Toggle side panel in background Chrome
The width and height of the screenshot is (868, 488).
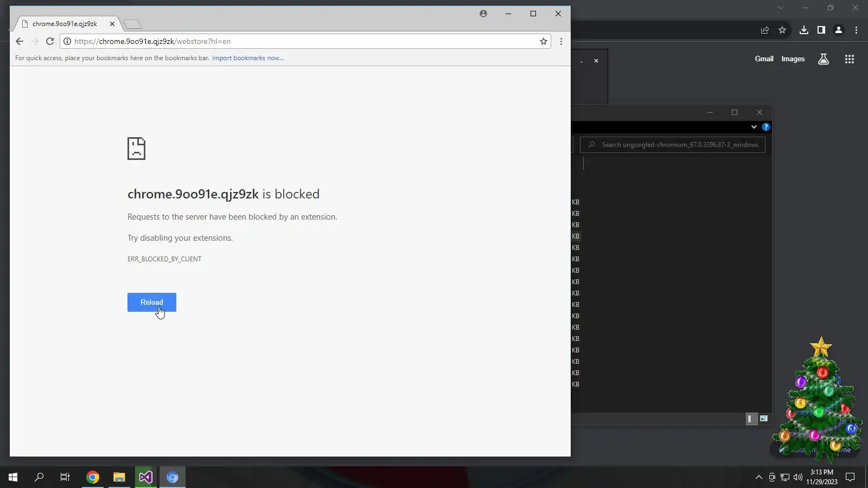[x=821, y=30]
